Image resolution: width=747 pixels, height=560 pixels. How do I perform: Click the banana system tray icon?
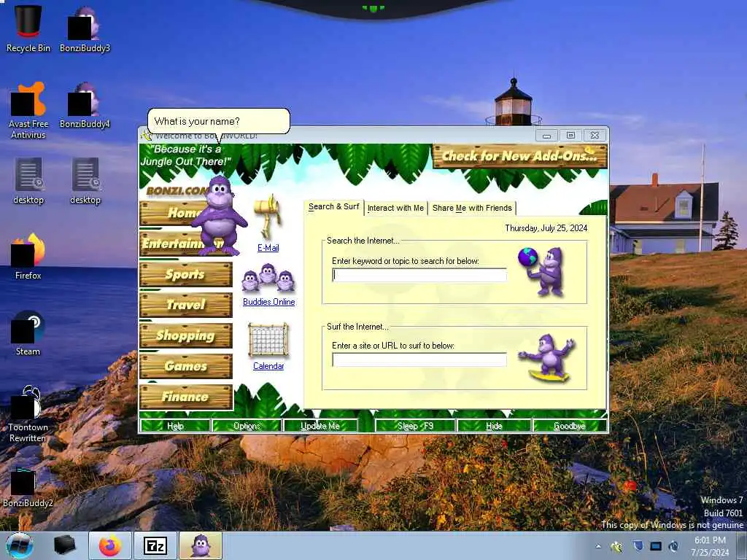tap(617, 546)
